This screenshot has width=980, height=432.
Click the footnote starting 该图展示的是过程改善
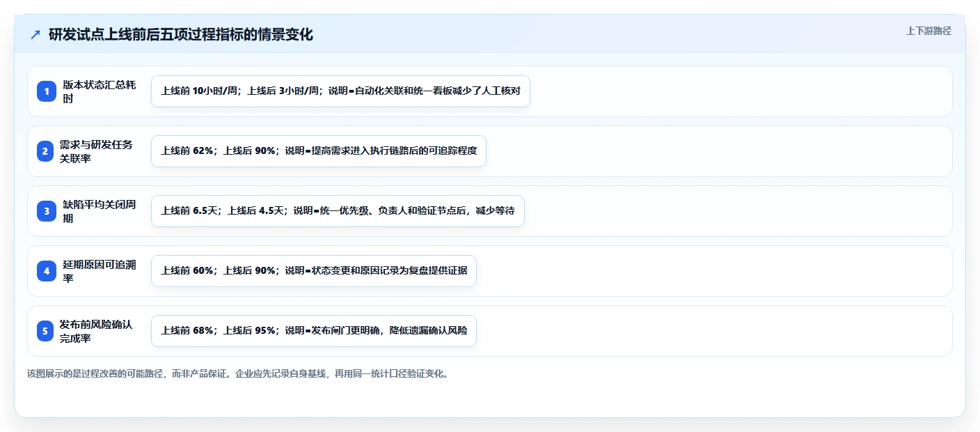coord(238,373)
